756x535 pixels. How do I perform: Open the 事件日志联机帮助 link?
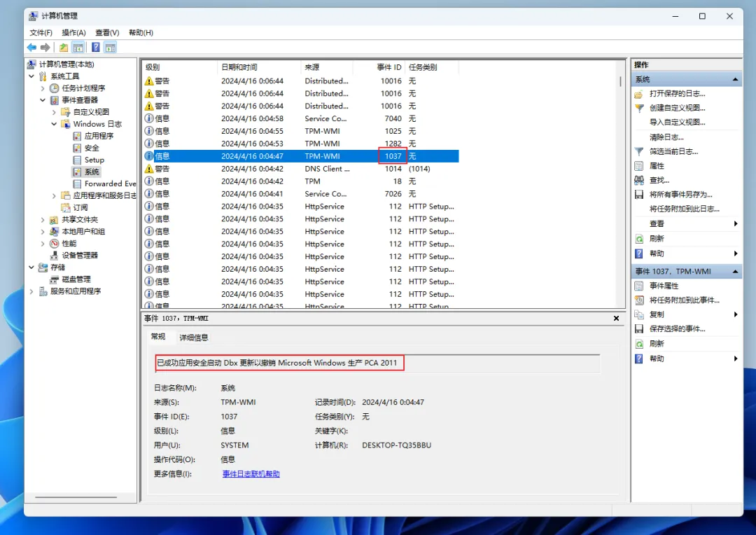click(251, 474)
